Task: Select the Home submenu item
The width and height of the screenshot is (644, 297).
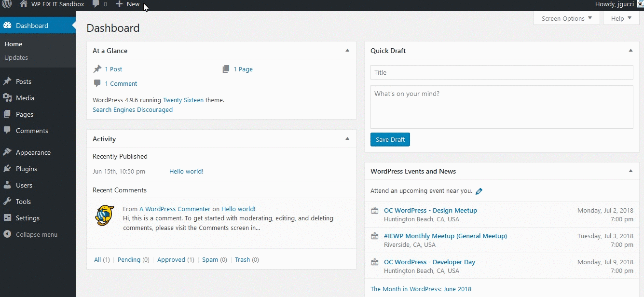Action: tap(14, 44)
